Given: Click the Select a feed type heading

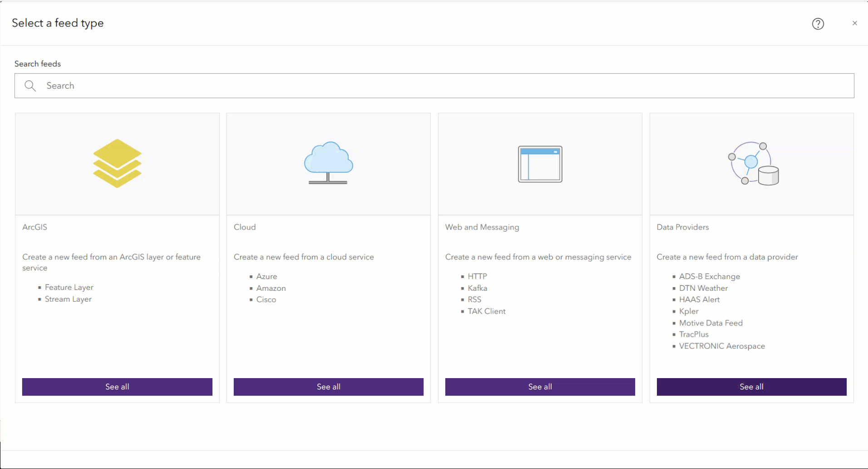Looking at the screenshot, I should pyautogui.click(x=58, y=23).
